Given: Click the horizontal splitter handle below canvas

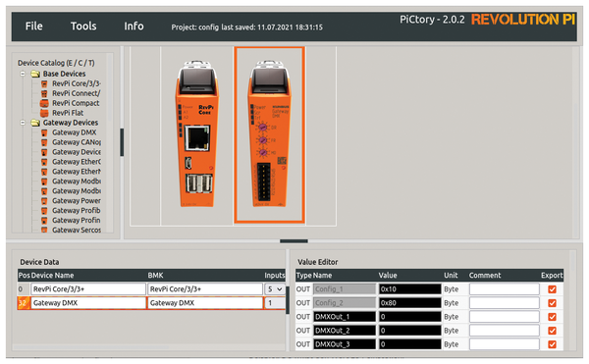Looking at the screenshot, I should pyautogui.click(x=294, y=241).
